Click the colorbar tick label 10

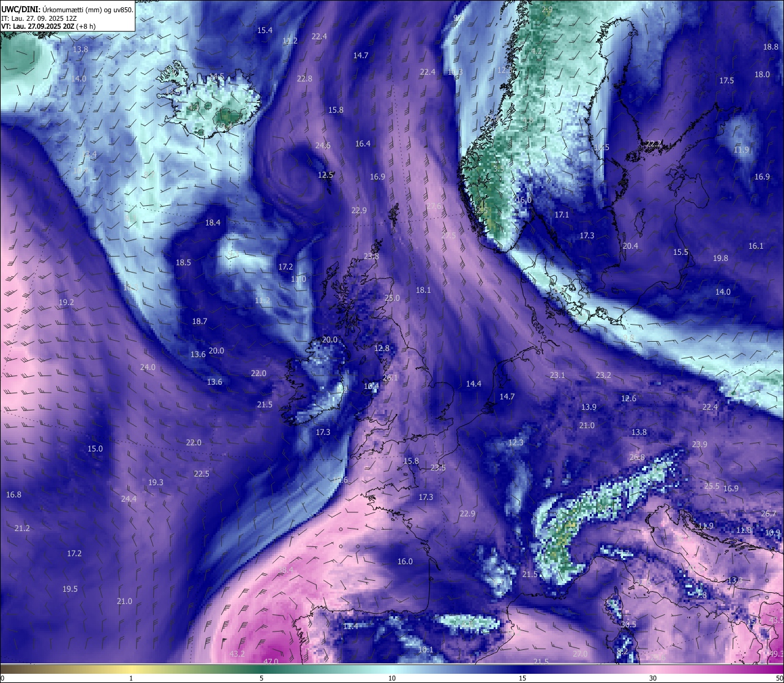[x=392, y=678]
